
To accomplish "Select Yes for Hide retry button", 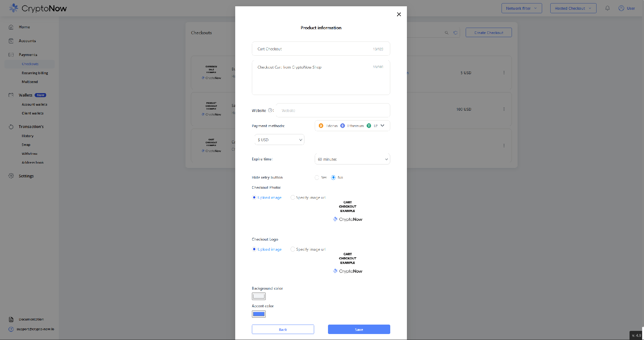I will 317,177.
